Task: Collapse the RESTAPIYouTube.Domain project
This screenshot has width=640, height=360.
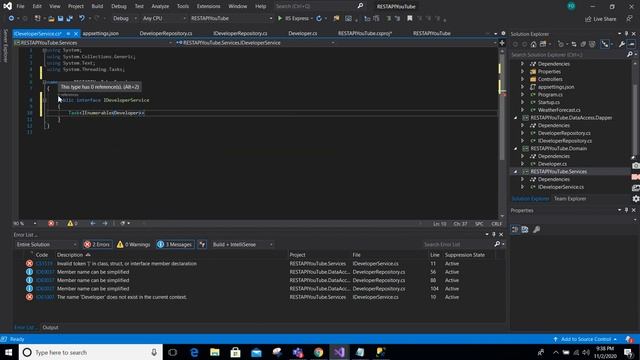Action: click(516, 149)
